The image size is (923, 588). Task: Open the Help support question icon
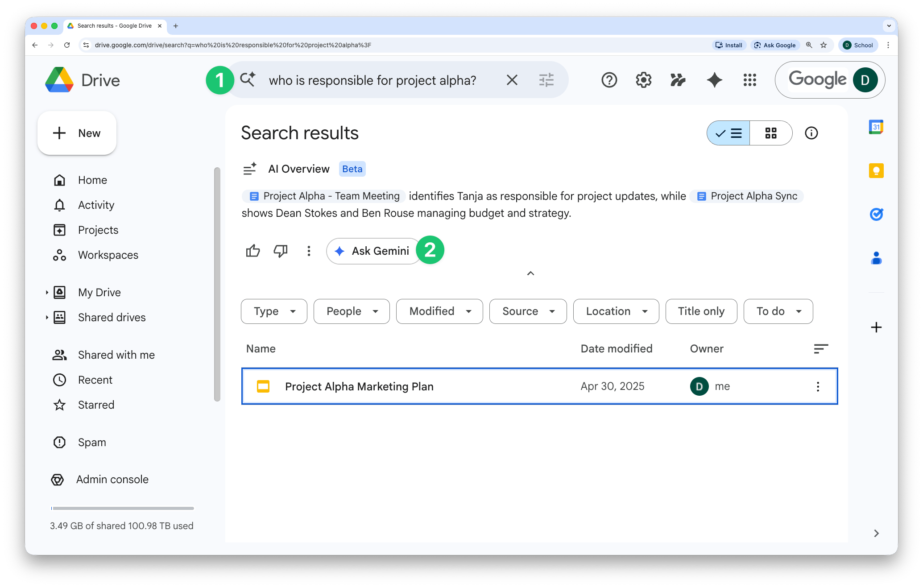pos(609,80)
